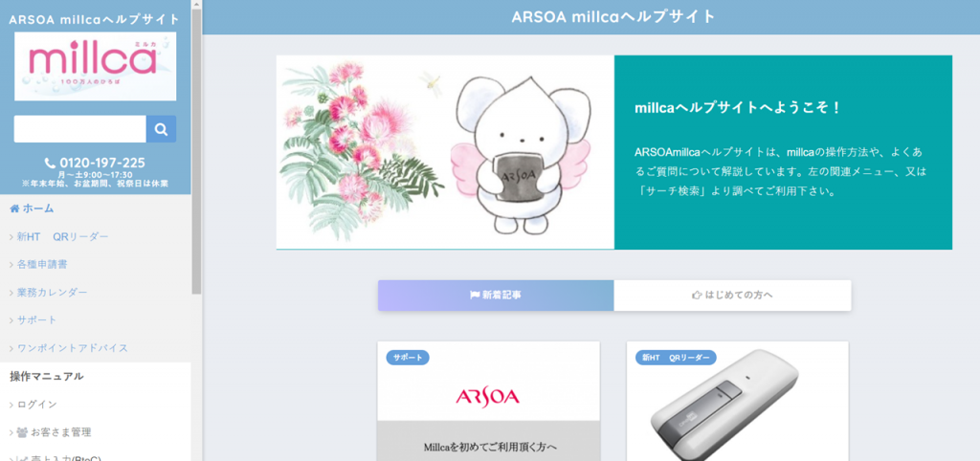Click the サポート tag badge on card
This screenshot has height=461, width=980.
[x=408, y=358]
